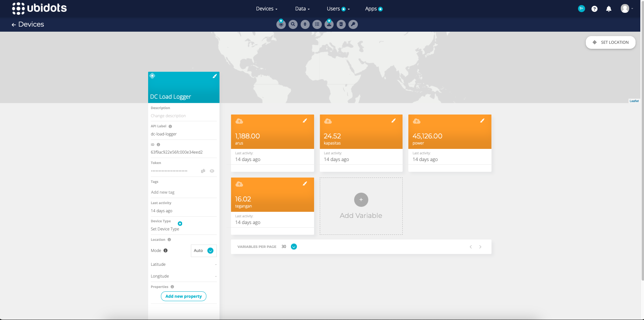Click the 16.02 tegangan value

click(x=243, y=199)
